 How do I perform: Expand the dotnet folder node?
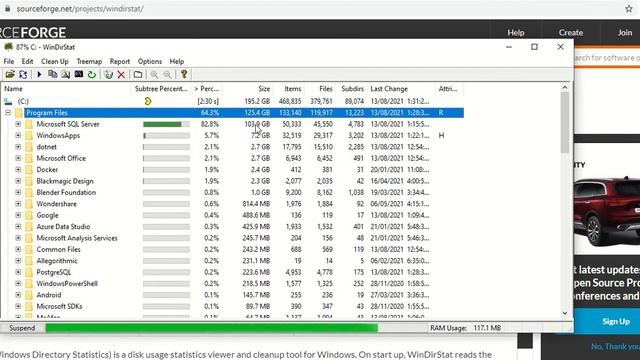[18, 147]
